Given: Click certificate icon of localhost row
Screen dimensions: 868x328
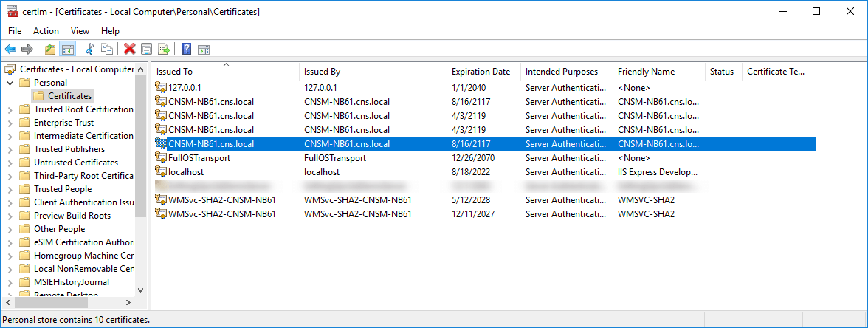Looking at the screenshot, I should [161, 171].
